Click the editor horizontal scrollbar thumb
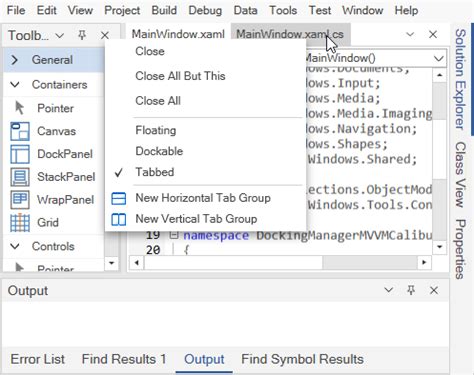 (233, 263)
